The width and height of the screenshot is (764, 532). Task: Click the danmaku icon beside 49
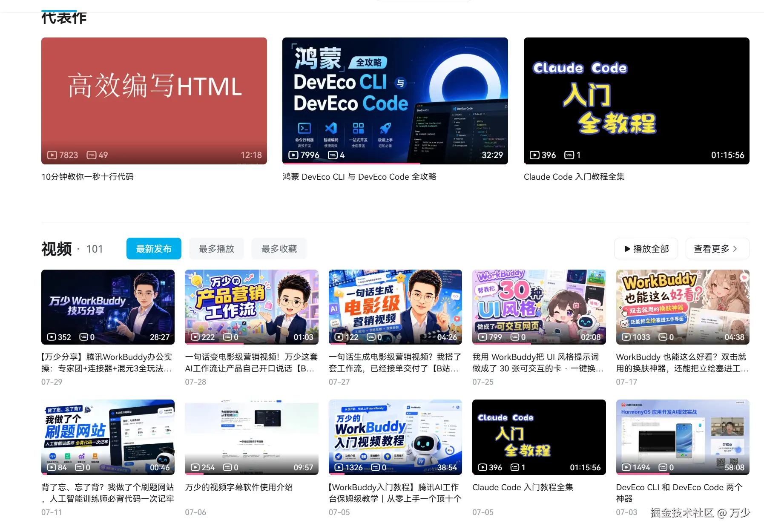point(91,155)
